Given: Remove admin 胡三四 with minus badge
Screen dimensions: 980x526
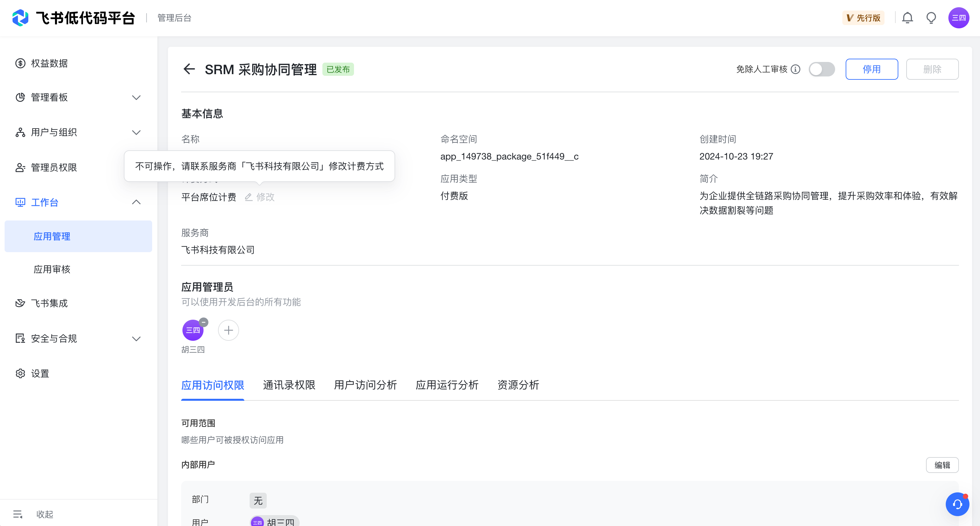Looking at the screenshot, I should [204, 322].
